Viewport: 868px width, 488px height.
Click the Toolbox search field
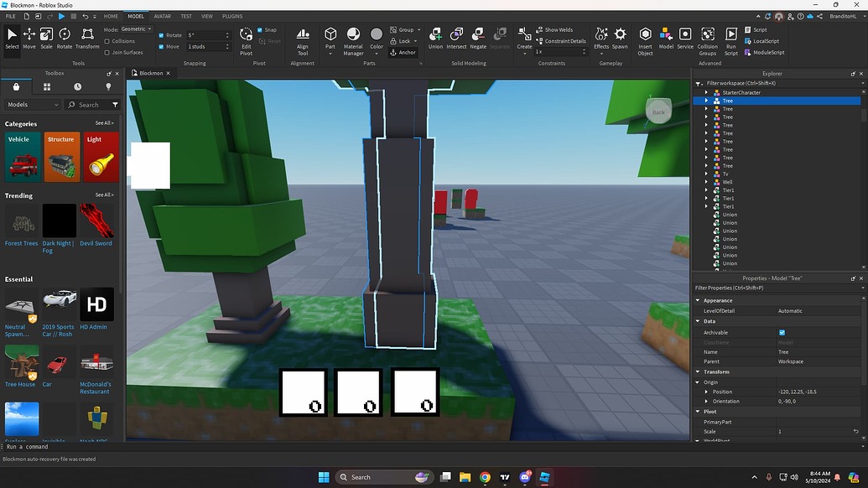click(x=89, y=105)
